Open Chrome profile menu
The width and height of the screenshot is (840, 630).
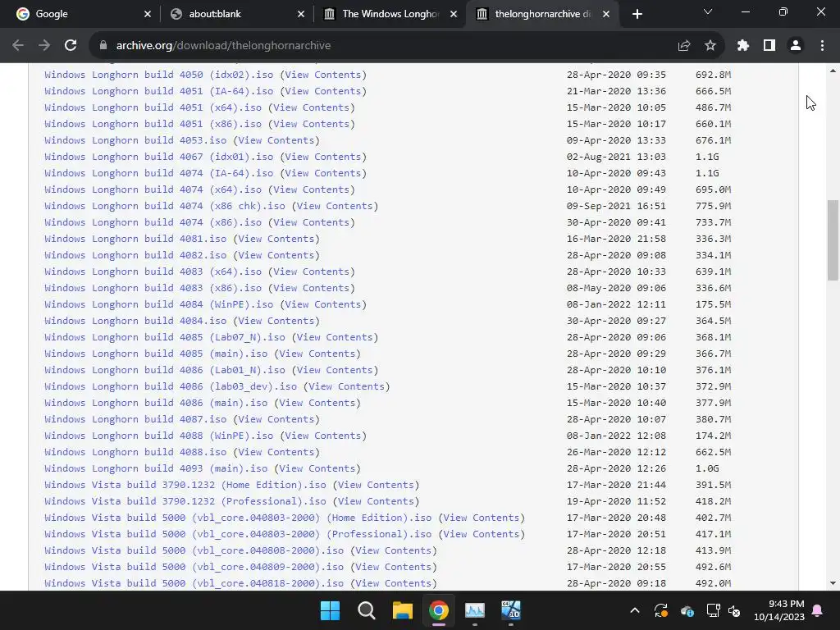click(796, 46)
